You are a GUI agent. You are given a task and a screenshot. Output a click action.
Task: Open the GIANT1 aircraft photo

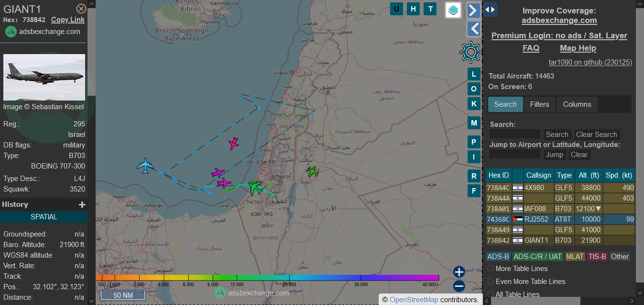point(44,77)
